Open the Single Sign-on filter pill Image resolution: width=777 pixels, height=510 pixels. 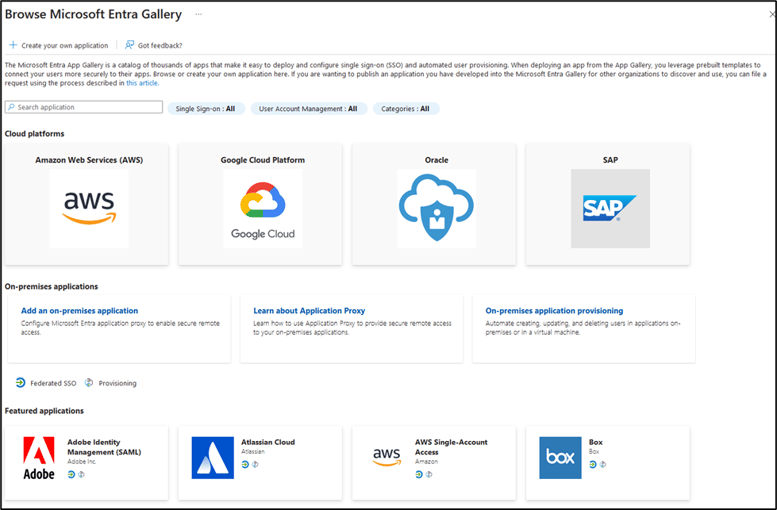click(206, 109)
